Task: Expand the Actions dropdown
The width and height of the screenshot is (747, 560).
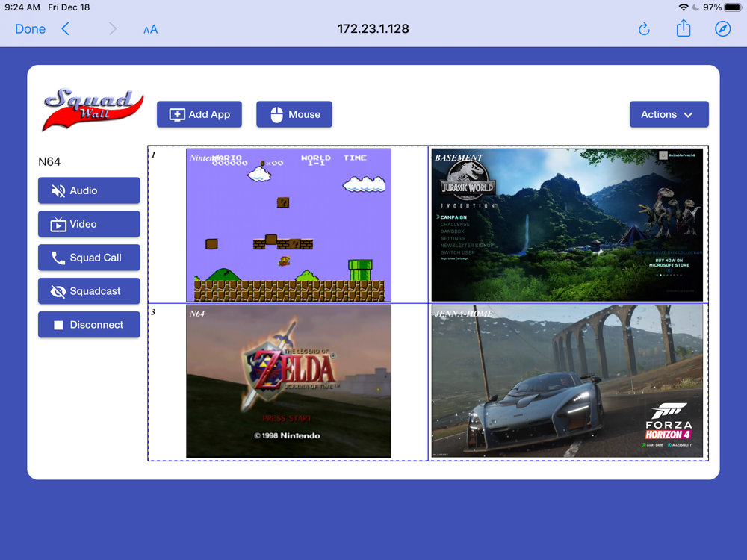Action: (669, 114)
